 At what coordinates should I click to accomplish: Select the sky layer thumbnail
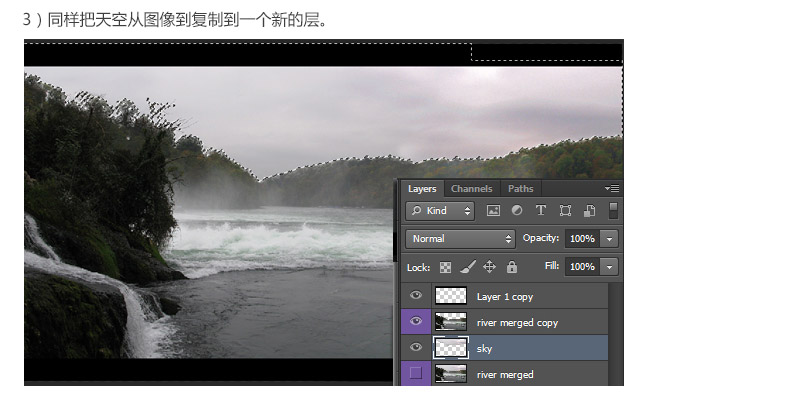click(451, 348)
